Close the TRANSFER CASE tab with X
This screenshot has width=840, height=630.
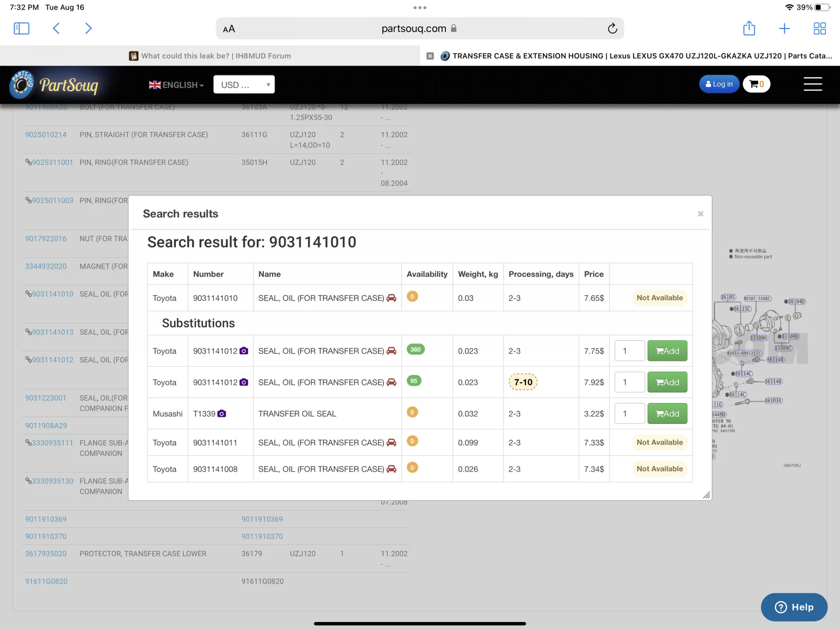tap(430, 56)
